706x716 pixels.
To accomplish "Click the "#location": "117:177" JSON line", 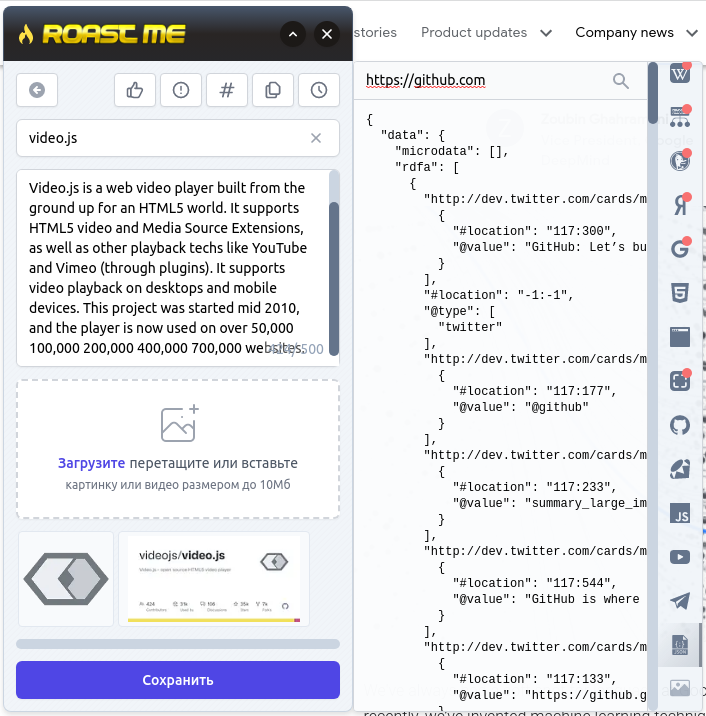I will 534,391.
